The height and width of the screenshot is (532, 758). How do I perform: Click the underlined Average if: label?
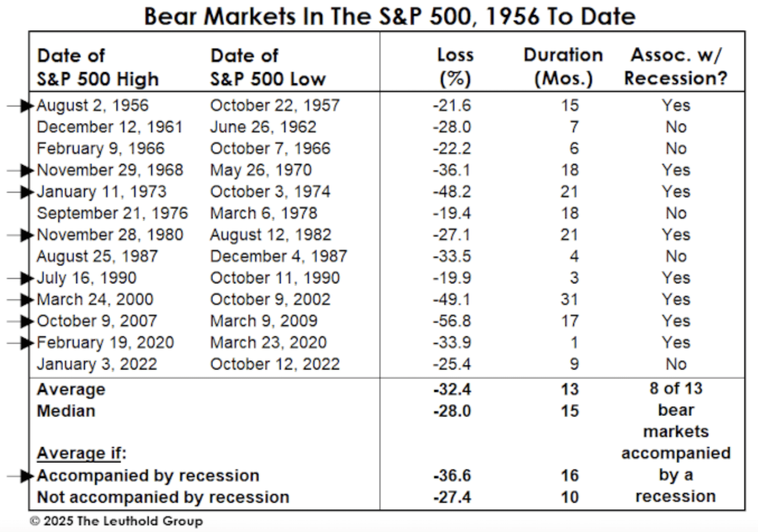[x=81, y=453]
